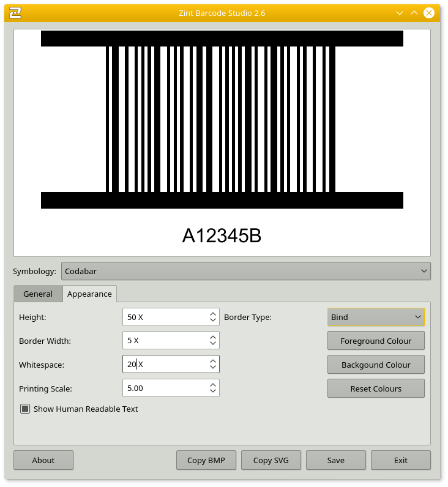Screen dimensions: 448x487
Task: Click Reset Colours button
Action: pos(376,388)
